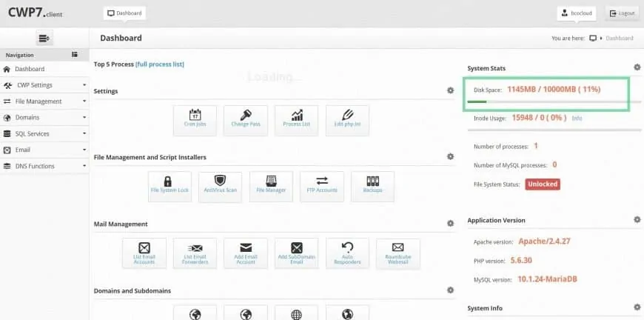Open the File Manager tile
Viewport: 644px width, 320px height.
click(271, 187)
